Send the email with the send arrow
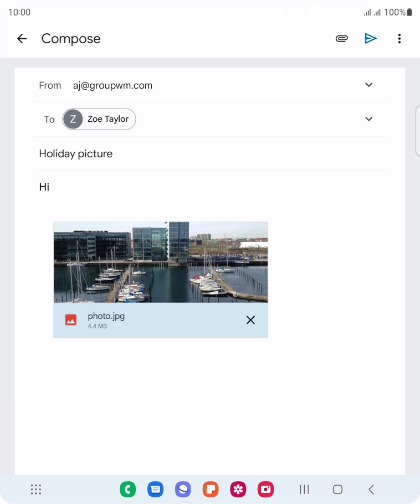The width and height of the screenshot is (420, 504). (x=371, y=38)
